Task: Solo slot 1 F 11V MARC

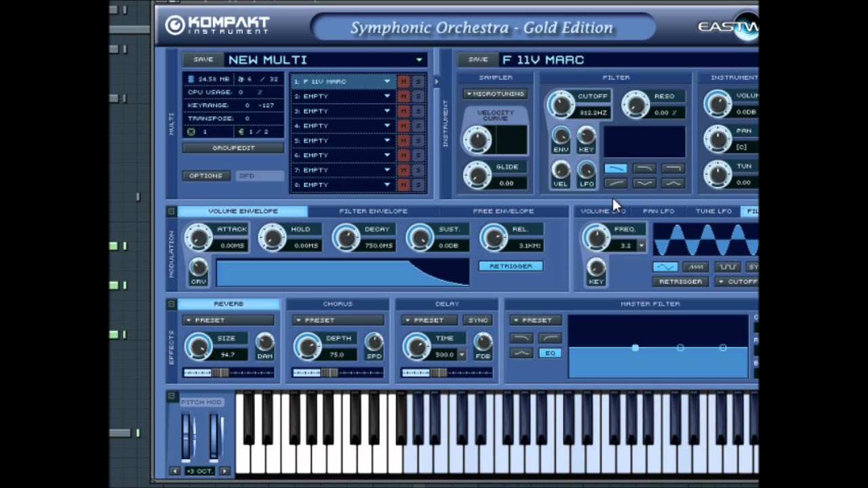Action: pos(418,81)
